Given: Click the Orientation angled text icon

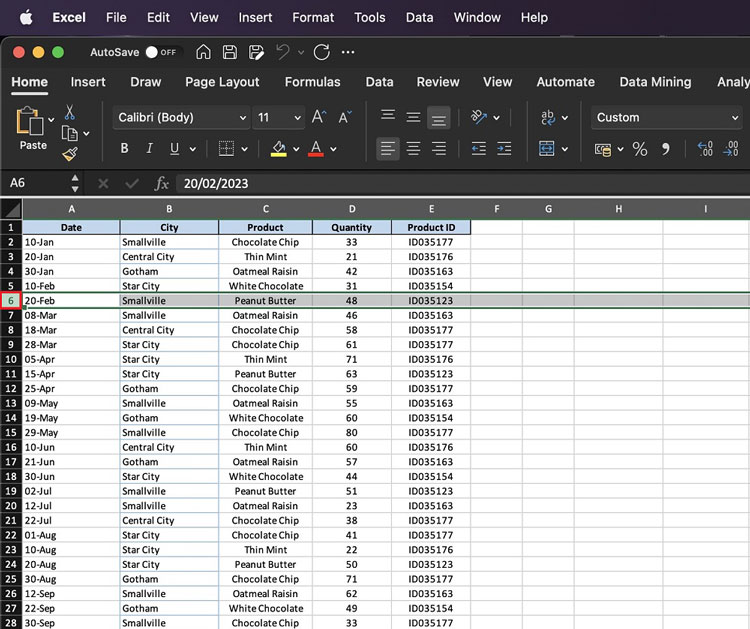Looking at the screenshot, I should tap(478, 117).
